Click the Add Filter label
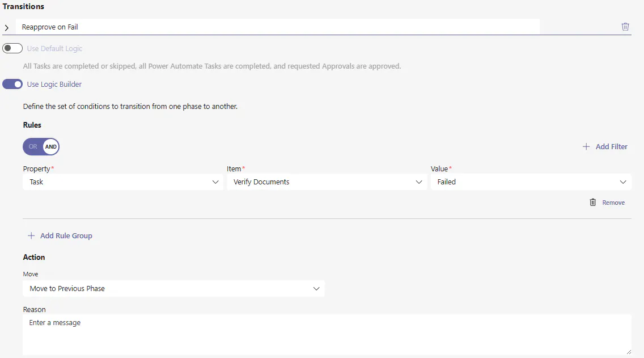Screen dimensions: 644x358 click(611, 147)
